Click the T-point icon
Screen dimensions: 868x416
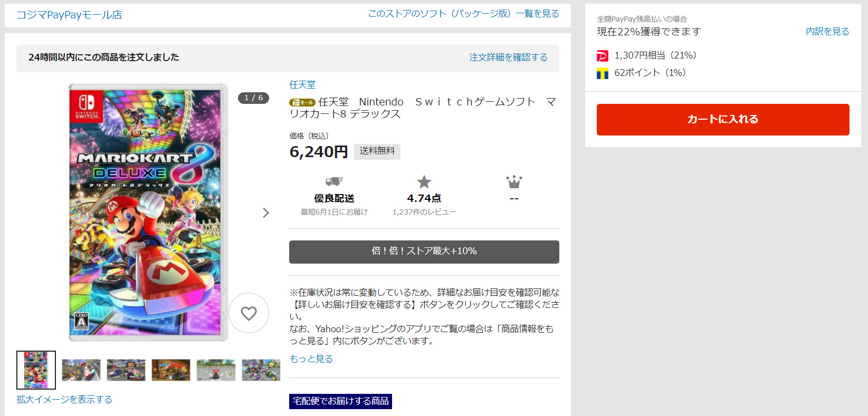tap(603, 73)
